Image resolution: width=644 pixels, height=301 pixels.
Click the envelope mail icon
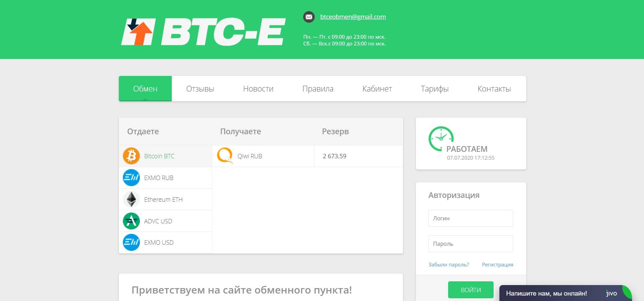[x=309, y=17]
